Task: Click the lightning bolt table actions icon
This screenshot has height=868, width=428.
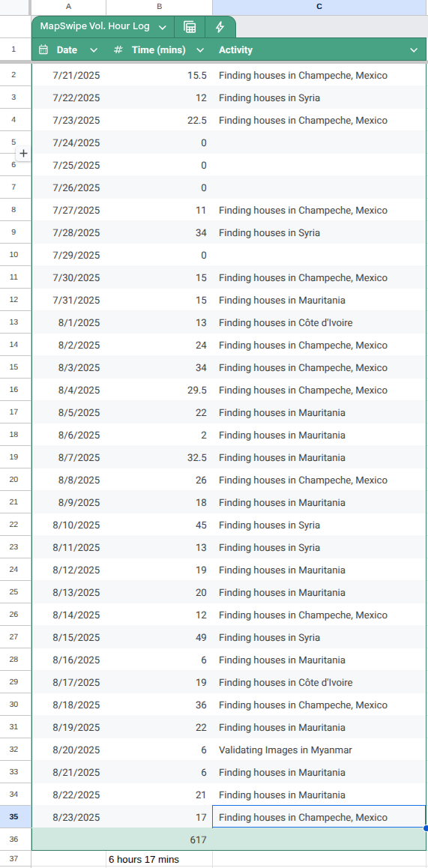Action: pos(220,27)
